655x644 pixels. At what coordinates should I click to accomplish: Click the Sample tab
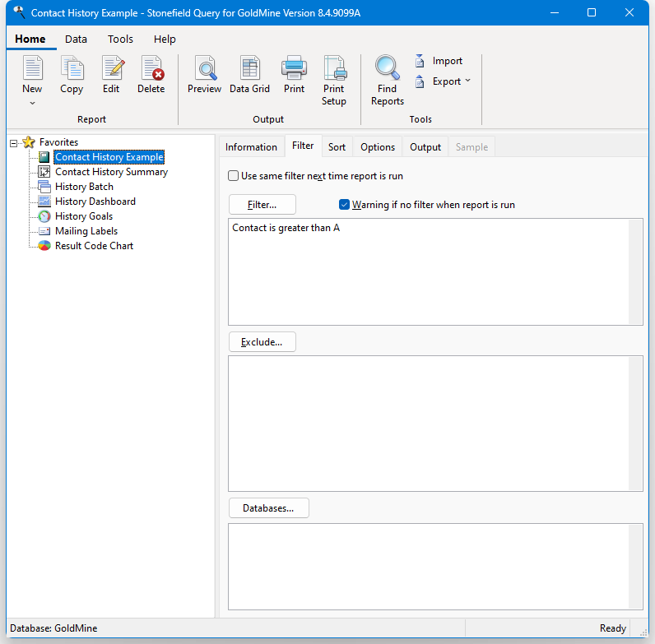[472, 147]
